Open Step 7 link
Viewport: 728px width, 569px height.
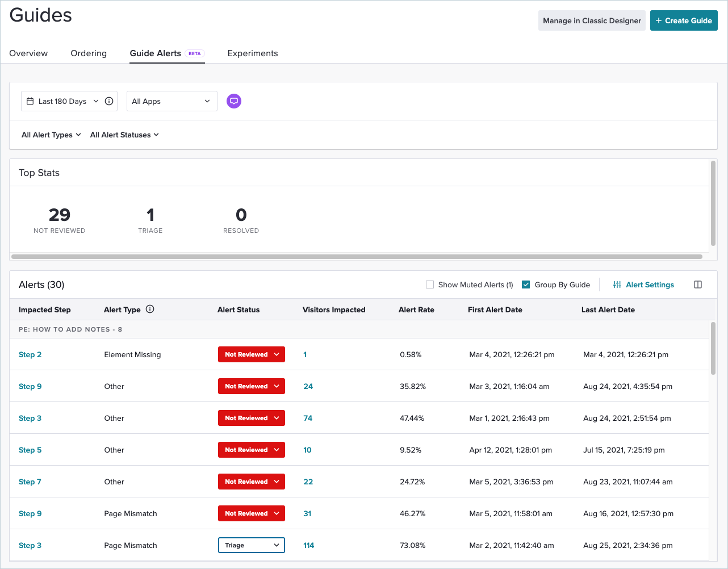click(x=30, y=482)
